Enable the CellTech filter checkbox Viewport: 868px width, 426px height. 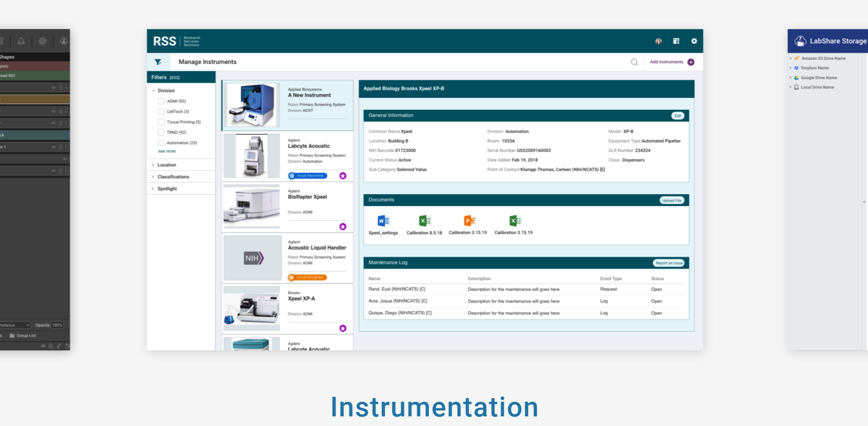pos(161,112)
